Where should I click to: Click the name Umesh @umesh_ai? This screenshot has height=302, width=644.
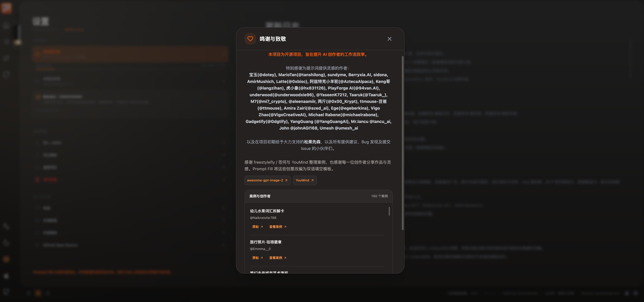point(339,128)
